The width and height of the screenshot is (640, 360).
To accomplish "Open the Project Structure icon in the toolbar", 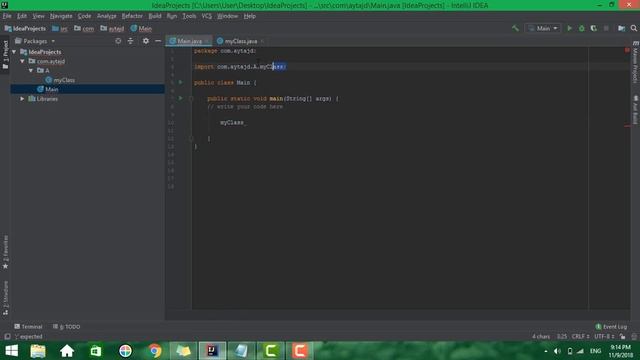I will click(x=621, y=28).
